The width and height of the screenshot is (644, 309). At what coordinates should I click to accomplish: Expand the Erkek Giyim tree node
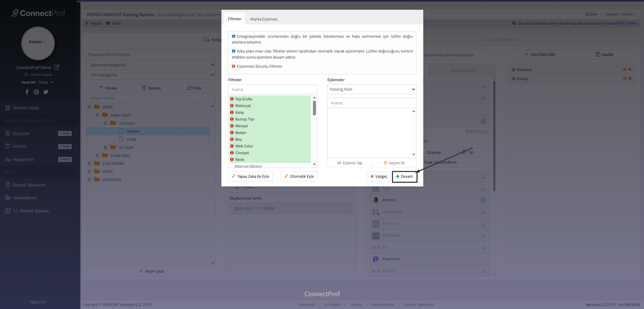[97, 156]
